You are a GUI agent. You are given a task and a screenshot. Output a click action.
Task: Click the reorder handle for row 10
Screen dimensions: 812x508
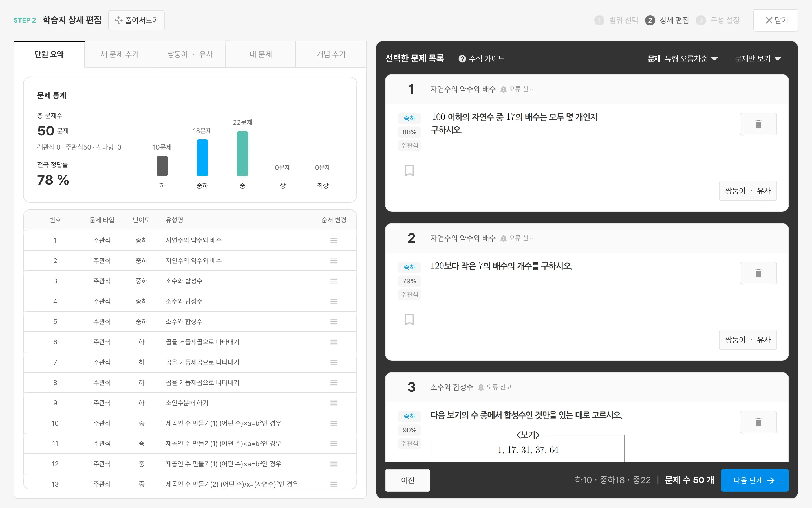click(x=334, y=423)
